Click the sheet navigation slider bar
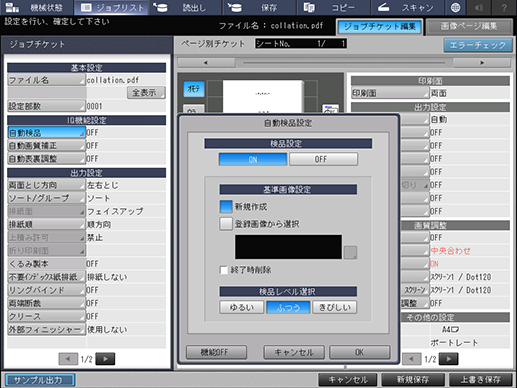Viewport: 517px width, 388px height. (x=344, y=63)
